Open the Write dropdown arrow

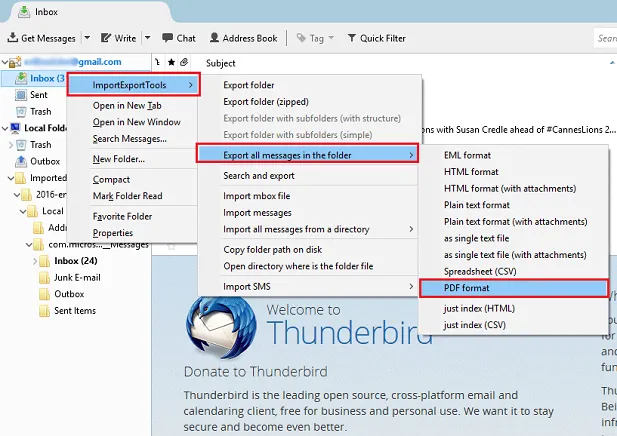pos(148,38)
